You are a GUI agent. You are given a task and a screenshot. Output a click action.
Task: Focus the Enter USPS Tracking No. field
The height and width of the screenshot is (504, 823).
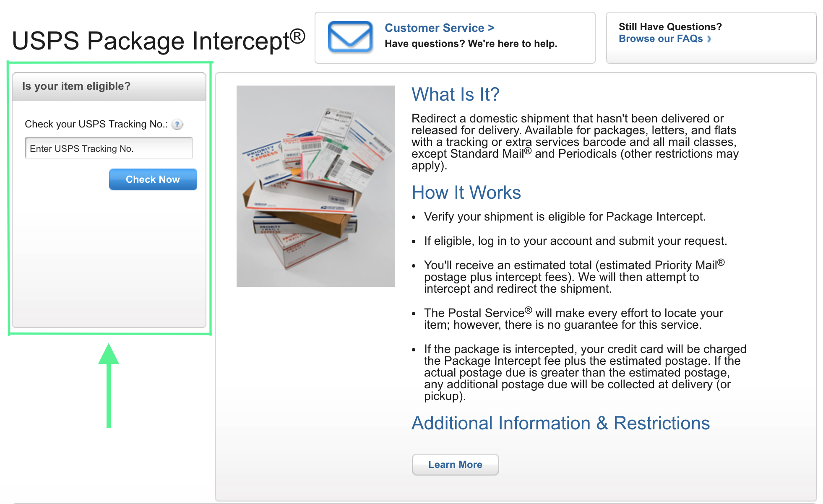(109, 148)
